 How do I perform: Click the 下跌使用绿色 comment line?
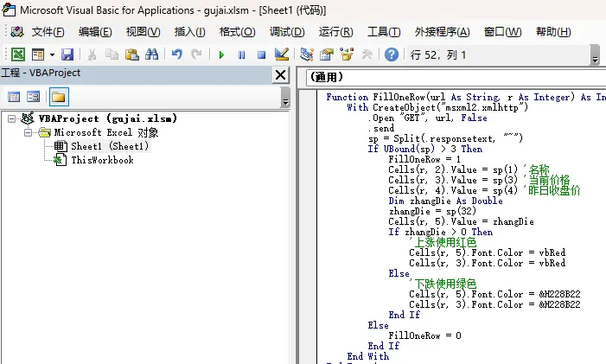point(443,284)
